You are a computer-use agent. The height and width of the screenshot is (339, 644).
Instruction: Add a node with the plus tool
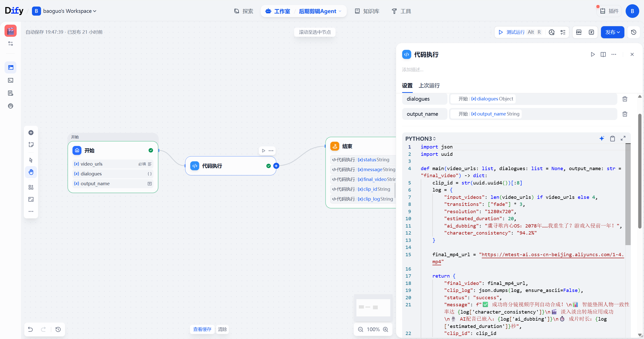[x=31, y=133]
